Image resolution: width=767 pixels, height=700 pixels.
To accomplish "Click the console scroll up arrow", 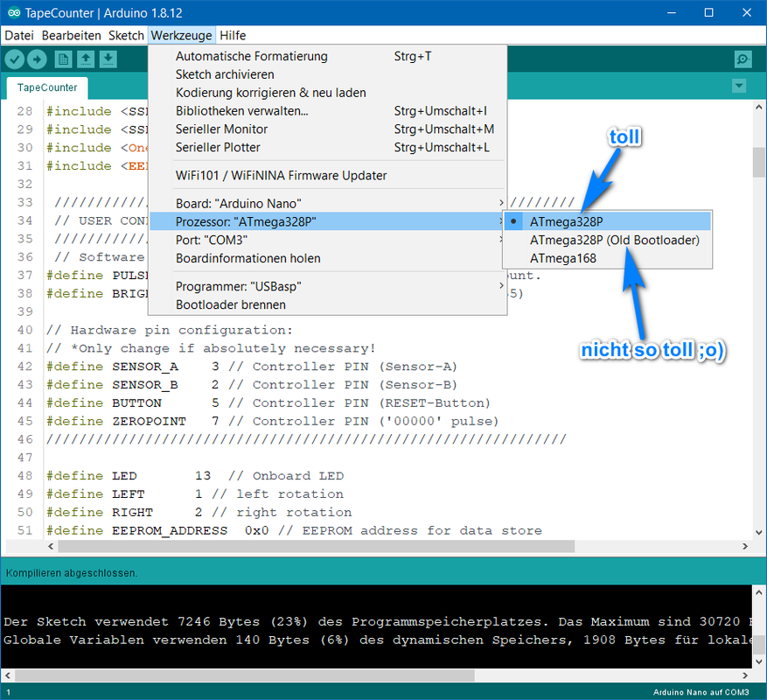I will pos(758,592).
